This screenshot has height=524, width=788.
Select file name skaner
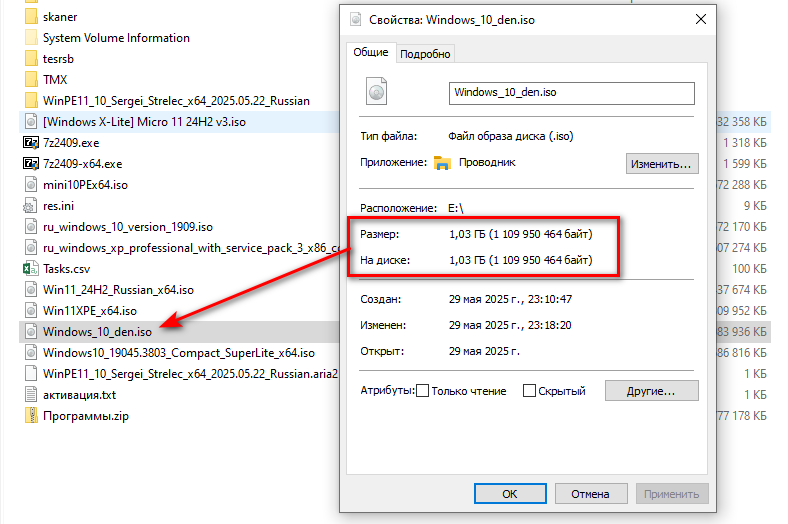[60, 17]
